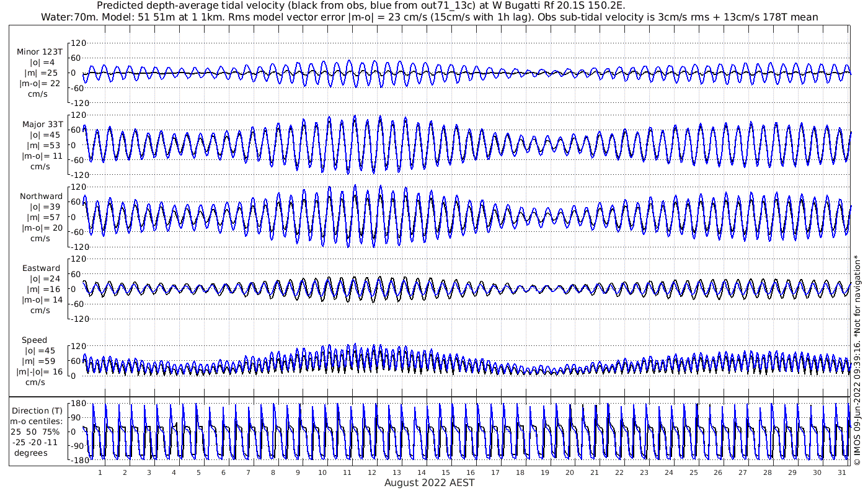Click the '|m-o|= 22' value in Minor panel
Viewport: 868px width, 496px height.
coord(40,84)
